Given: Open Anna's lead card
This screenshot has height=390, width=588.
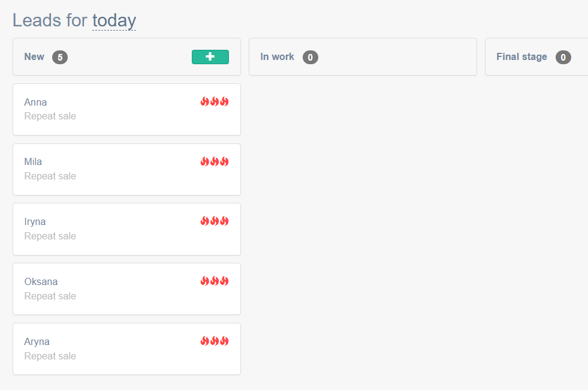Looking at the screenshot, I should (x=126, y=110).
